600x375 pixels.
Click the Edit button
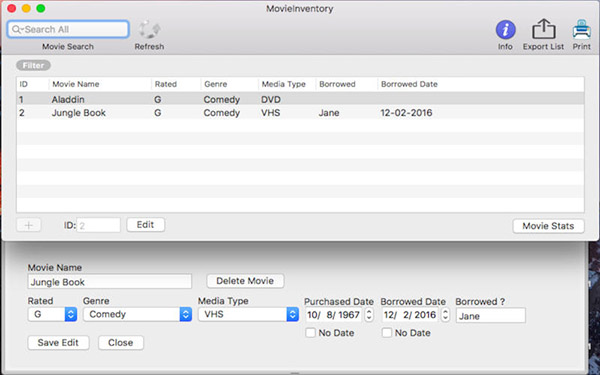pyautogui.click(x=146, y=225)
